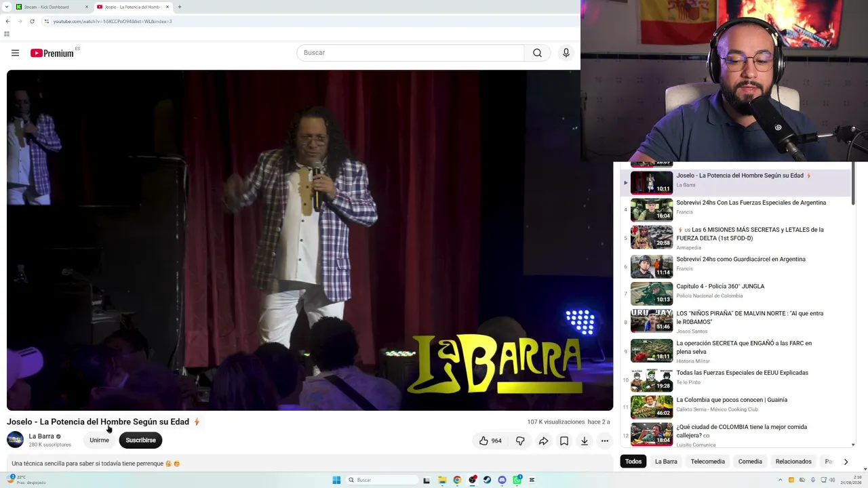Open Chrome apps grid shortcut
The height and width of the screenshot is (488, 868).
pos(7,34)
